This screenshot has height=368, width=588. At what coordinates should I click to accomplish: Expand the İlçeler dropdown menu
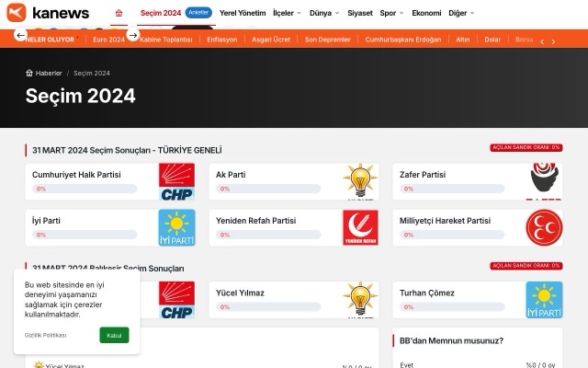coord(287,13)
